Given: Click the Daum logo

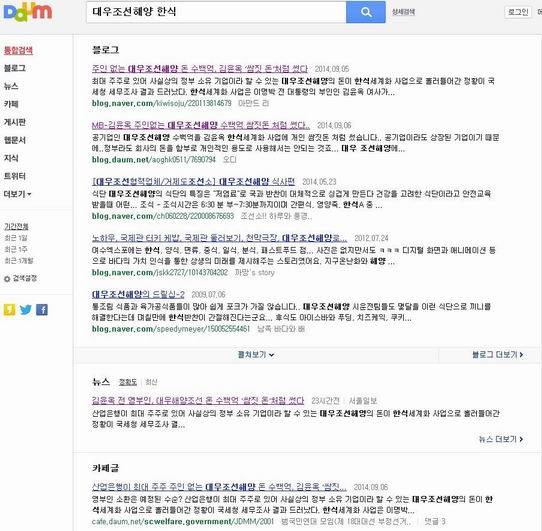Looking at the screenshot, I should (x=28, y=11).
